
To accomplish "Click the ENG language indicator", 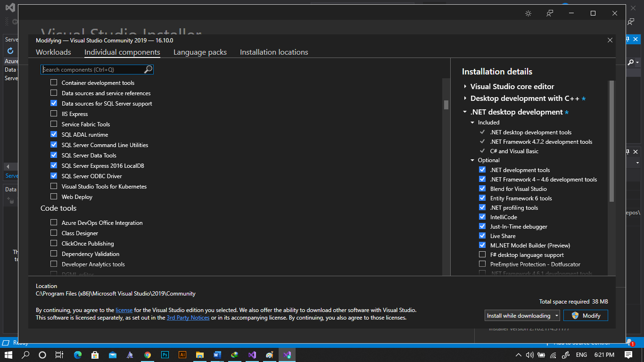I will coord(581,355).
